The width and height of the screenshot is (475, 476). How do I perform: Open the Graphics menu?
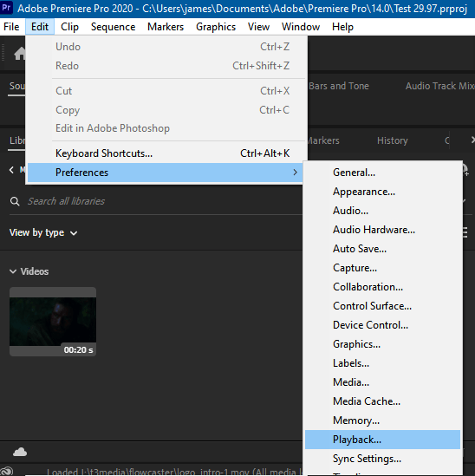(x=216, y=27)
